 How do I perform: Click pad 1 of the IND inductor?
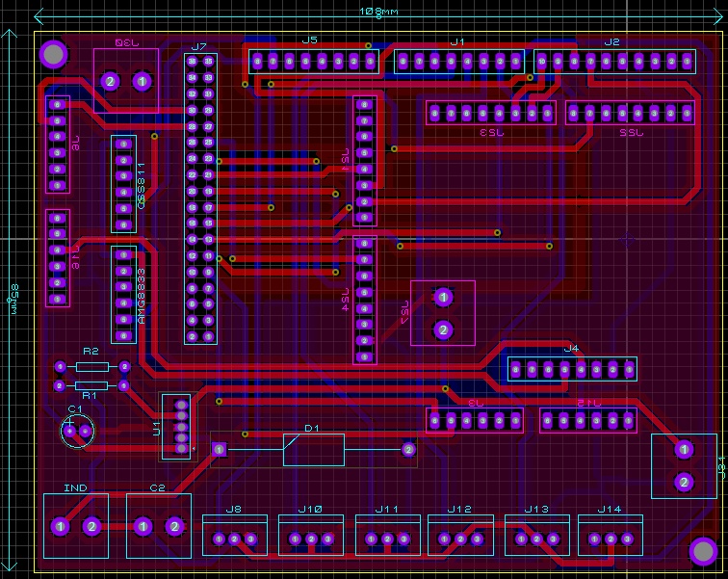pos(60,527)
